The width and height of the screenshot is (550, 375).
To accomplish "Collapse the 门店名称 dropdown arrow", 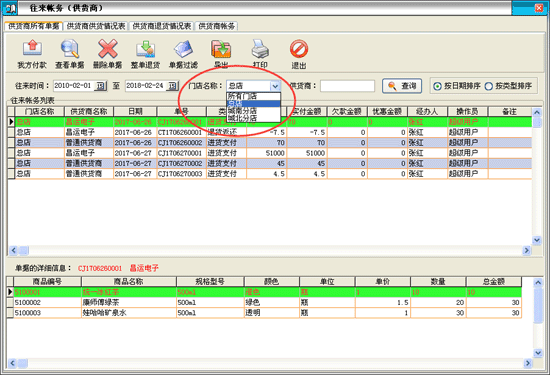I will [275, 86].
